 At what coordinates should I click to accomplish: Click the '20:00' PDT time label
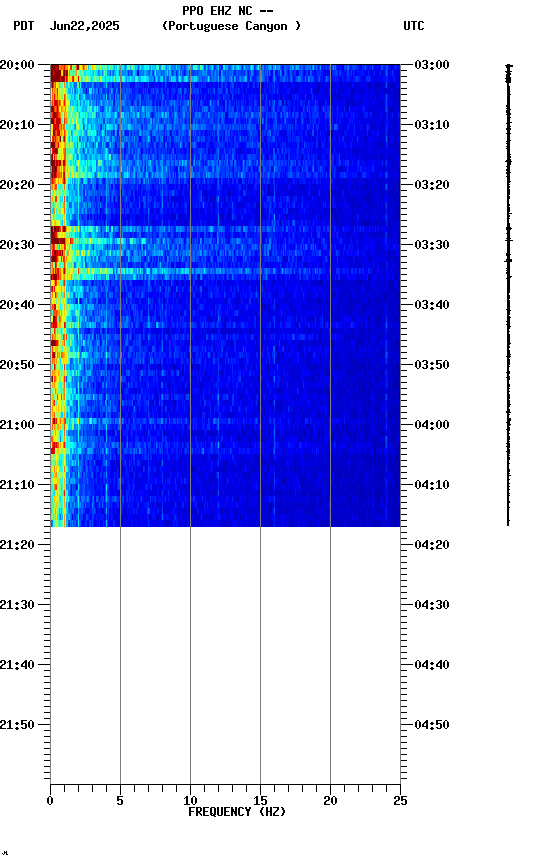point(17,65)
